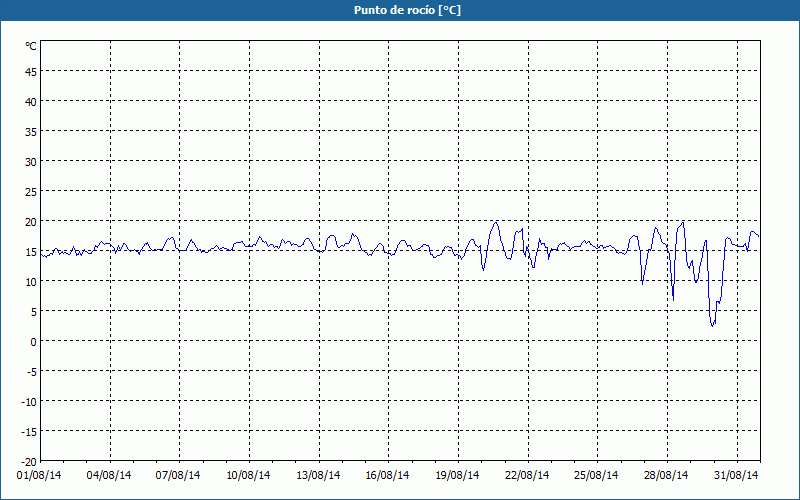The height and width of the screenshot is (500, 800).
Task: Click the y-axis label 40
Action: tap(31, 102)
